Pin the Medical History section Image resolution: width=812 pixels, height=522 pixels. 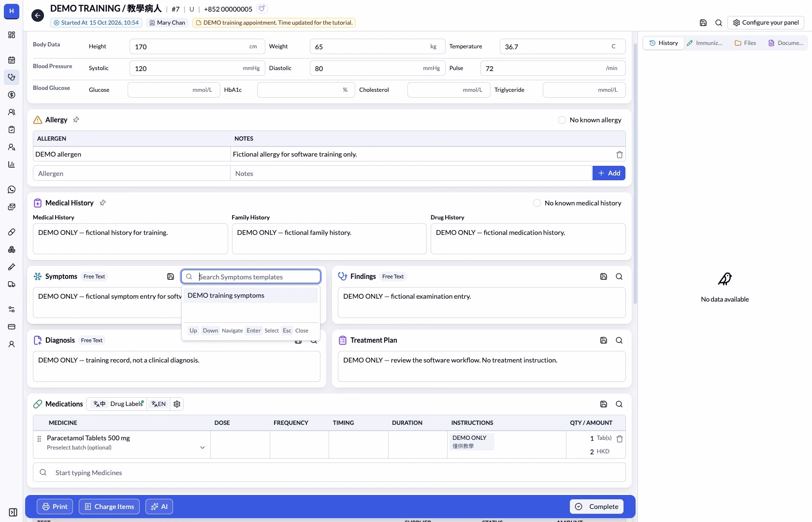coord(102,203)
